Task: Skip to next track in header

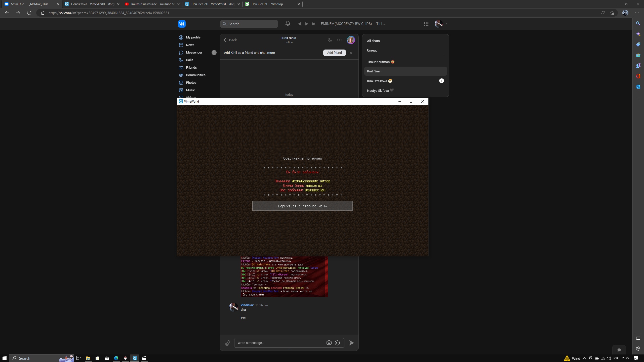Action: (x=313, y=24)
